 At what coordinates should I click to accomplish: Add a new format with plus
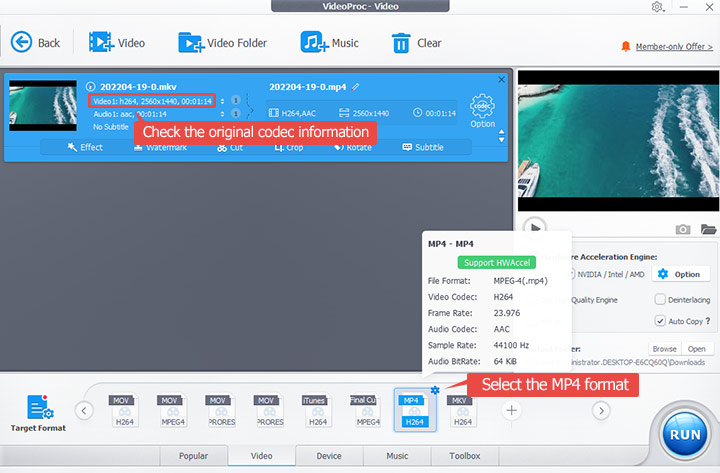click(512, 411)
